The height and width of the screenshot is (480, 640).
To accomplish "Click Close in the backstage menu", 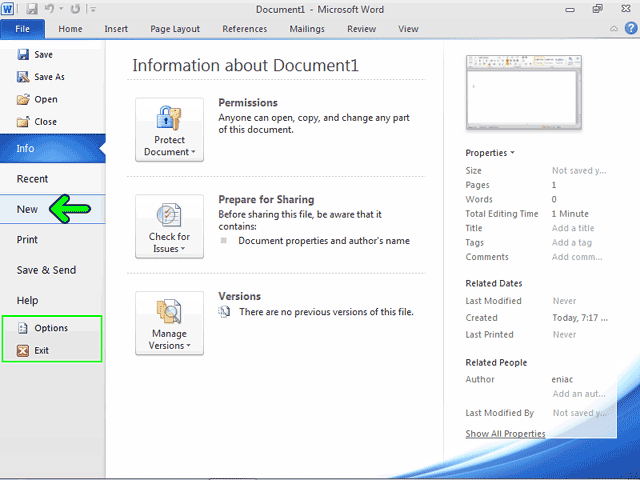I will (x=37, y=122).
